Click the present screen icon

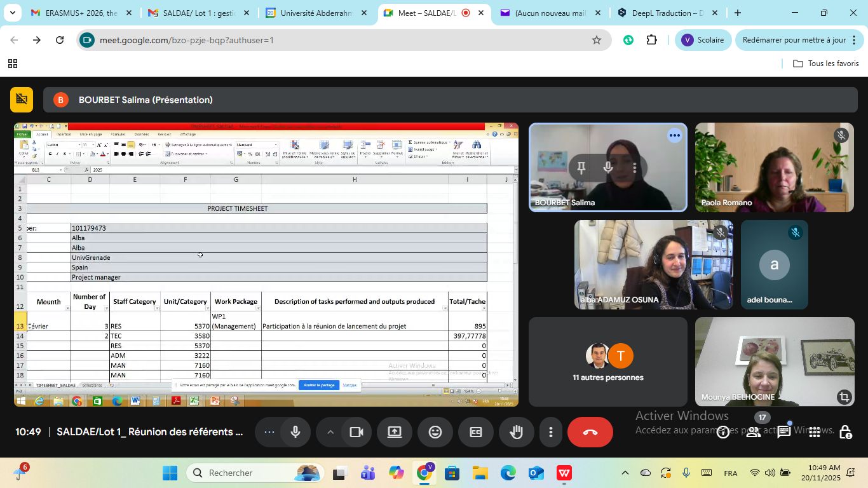(x=395, y=432)
